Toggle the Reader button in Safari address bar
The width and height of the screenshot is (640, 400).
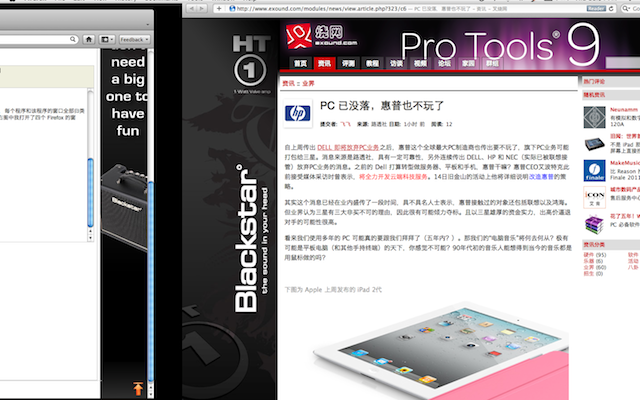596,9
